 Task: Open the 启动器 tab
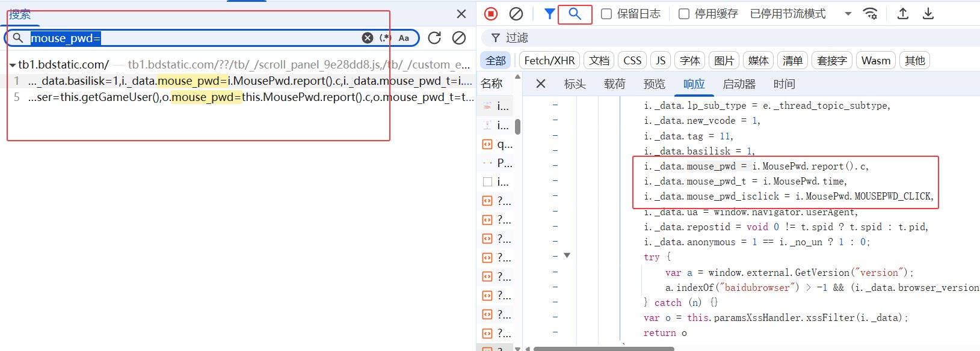[x=739, y=84]
